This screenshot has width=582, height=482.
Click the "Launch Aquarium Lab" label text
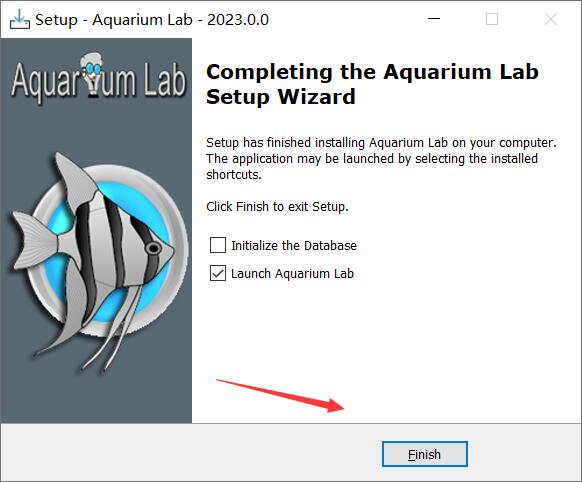(292, 273)
